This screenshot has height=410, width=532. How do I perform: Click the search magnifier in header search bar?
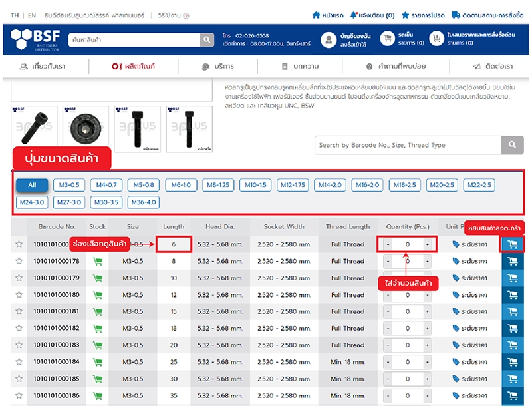pos(207,40)
